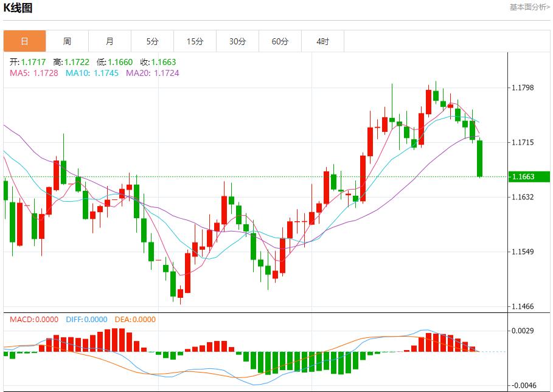Click the latest green candlestick
Screen dimensions: 553x392
(x=480, y=158)
